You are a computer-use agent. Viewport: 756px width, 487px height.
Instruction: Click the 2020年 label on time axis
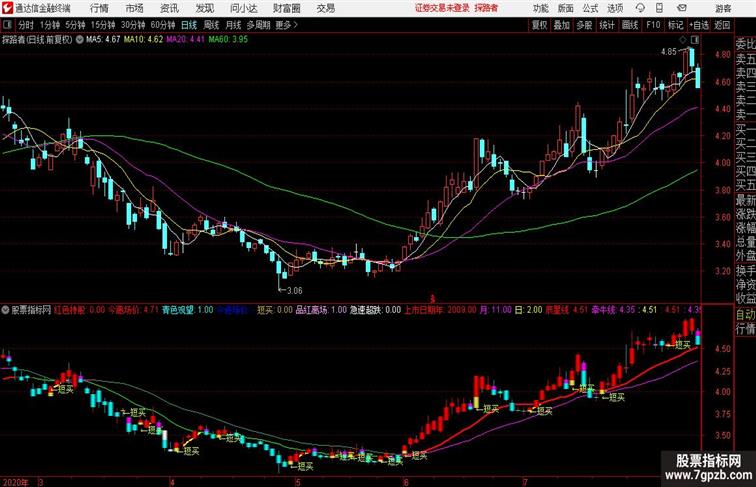[15, 482]
